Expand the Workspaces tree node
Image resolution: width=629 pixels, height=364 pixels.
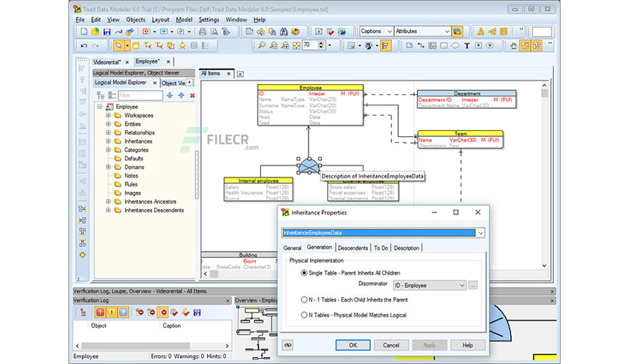click(x=108, y=116)
